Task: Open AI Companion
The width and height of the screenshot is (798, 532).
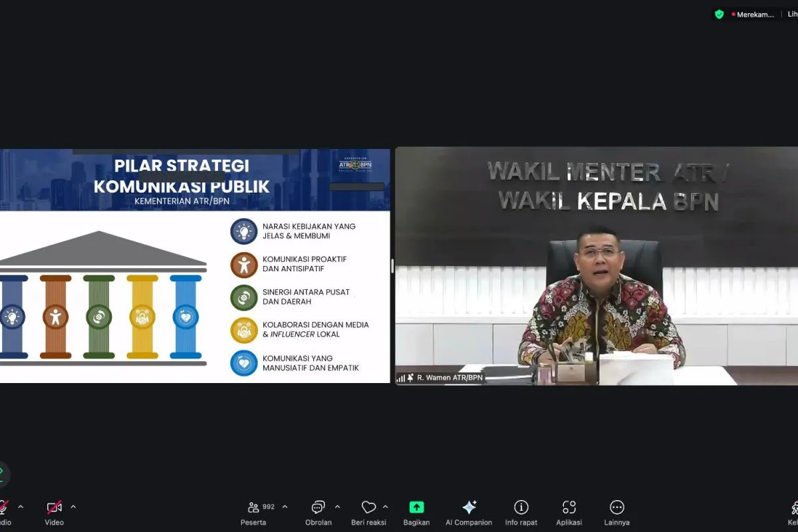Action: pos(469,507)
